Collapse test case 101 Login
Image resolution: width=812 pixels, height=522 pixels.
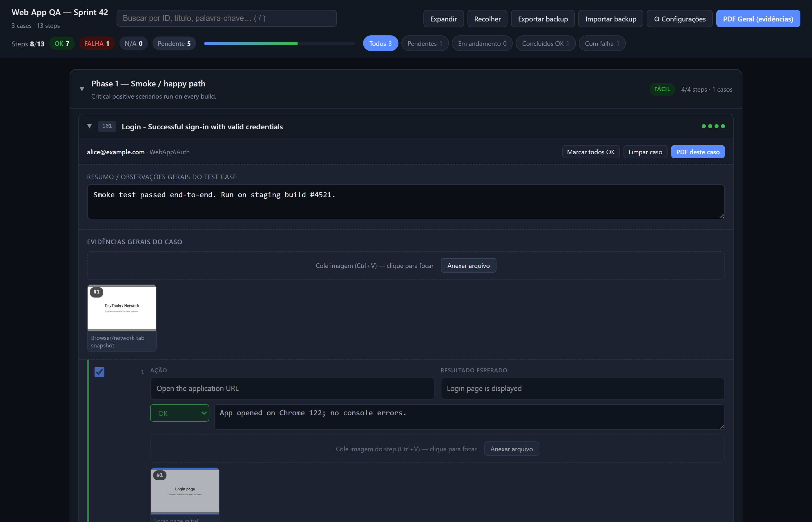(90, 126)
